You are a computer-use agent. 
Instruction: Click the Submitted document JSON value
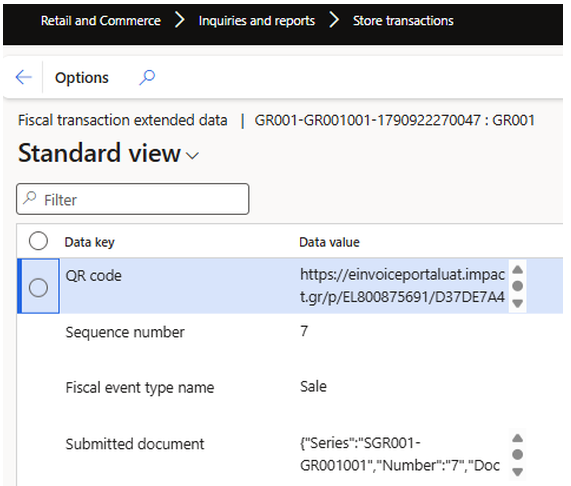point(400,454)
